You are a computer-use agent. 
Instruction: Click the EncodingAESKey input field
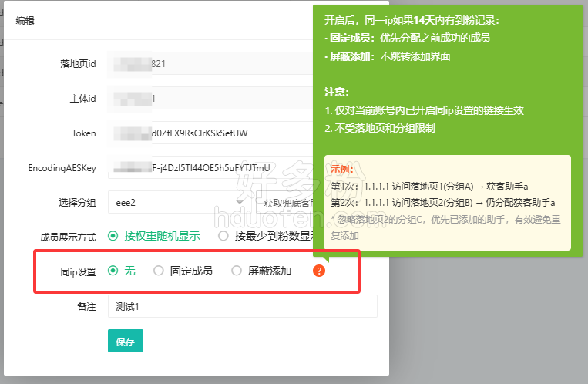[210, 167]
